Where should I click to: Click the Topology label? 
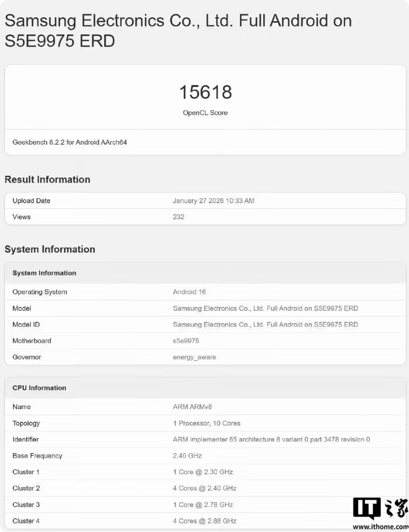point(26,423)
